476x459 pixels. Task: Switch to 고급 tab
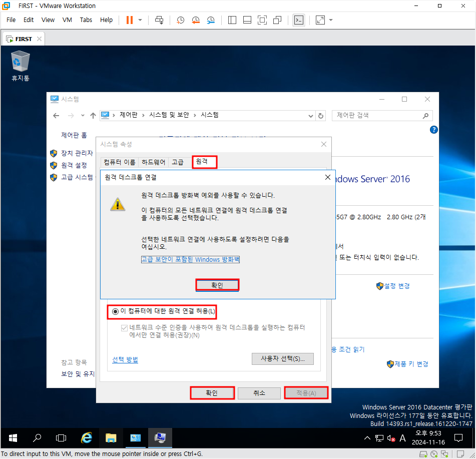178,162
